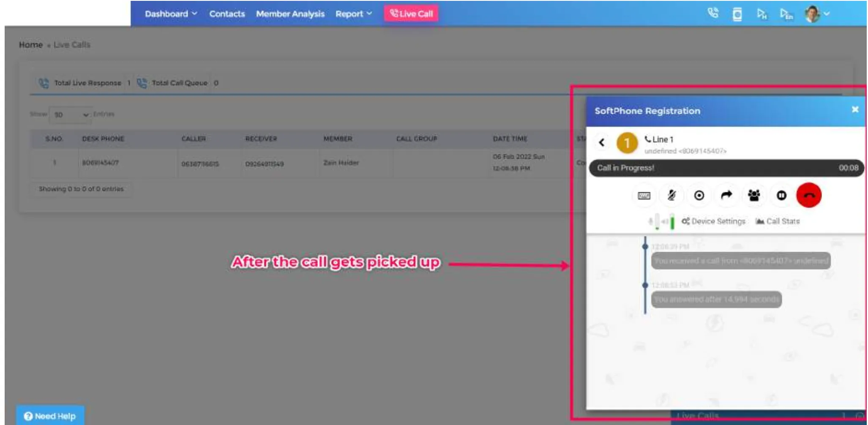Click the 'You answered after' log message
The height and width of the screenshot is (425, 868).
click(x=716, y=299)
